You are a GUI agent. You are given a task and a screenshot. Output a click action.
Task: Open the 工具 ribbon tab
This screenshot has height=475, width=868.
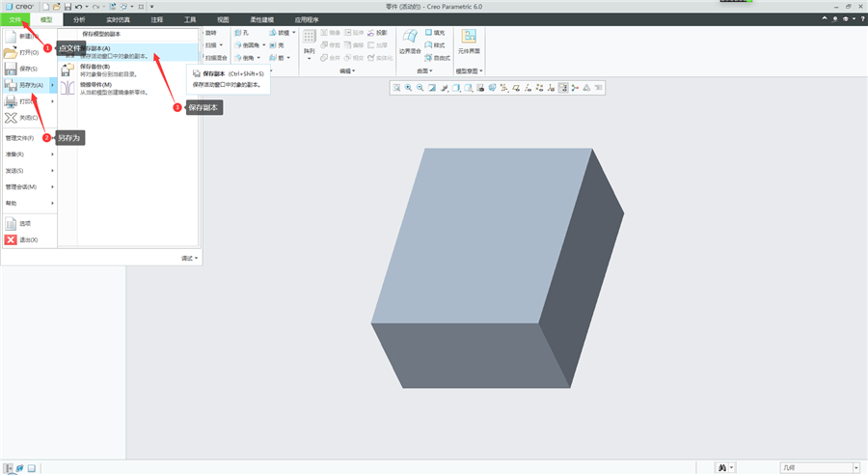point(190,20)
